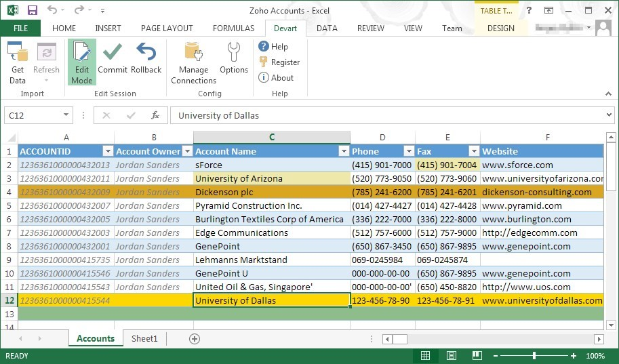Click Register in the Help group

pyautogui.click(x=279, y=62)
